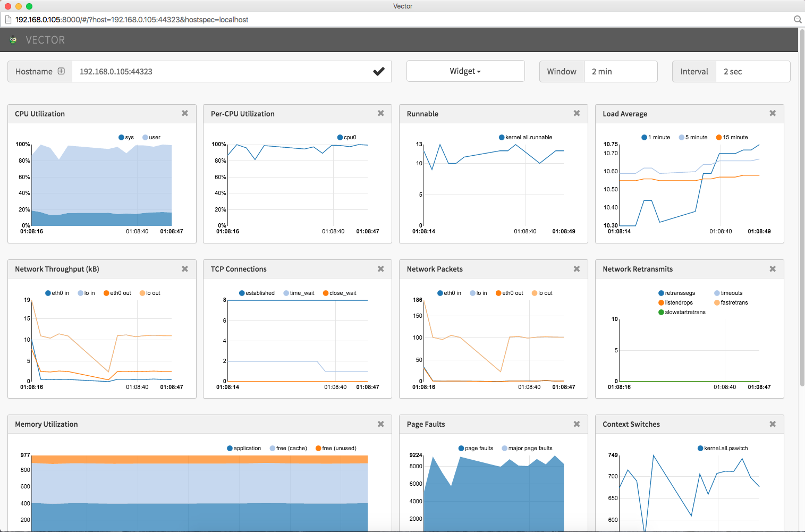Remove the Per-CPU Utilization widget
The height and width of the screenshot is (532, 805).
380,113
